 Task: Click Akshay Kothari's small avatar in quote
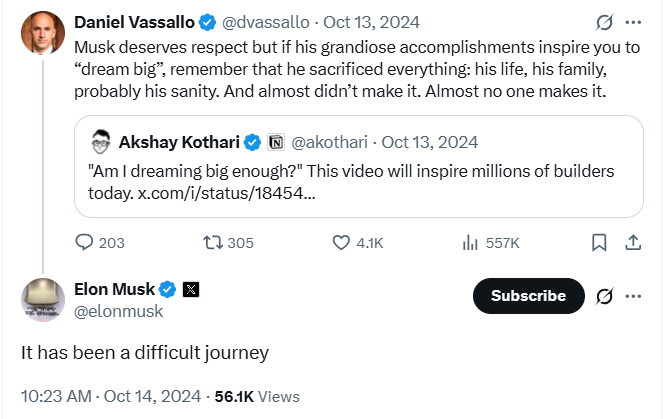pyautogui.click(x=101, y=142)
